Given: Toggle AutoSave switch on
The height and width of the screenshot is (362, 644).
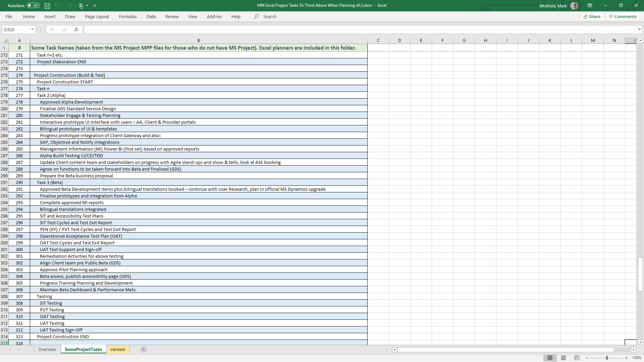Looking at the screenshot, I should pos(33,6).
